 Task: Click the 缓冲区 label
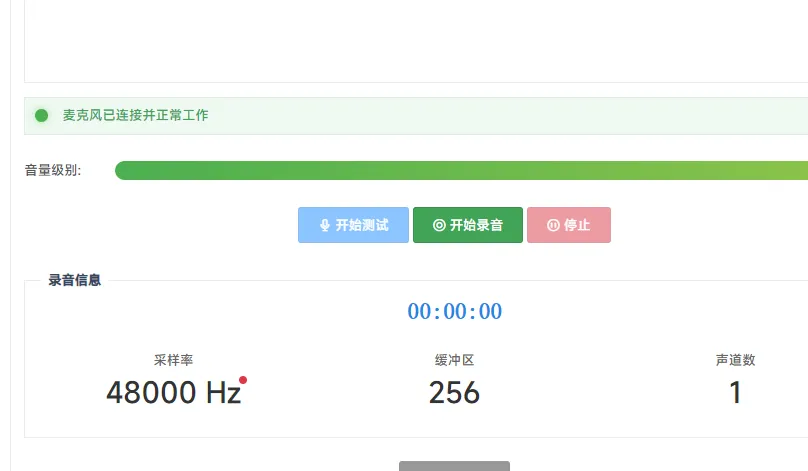pos(454,360)
